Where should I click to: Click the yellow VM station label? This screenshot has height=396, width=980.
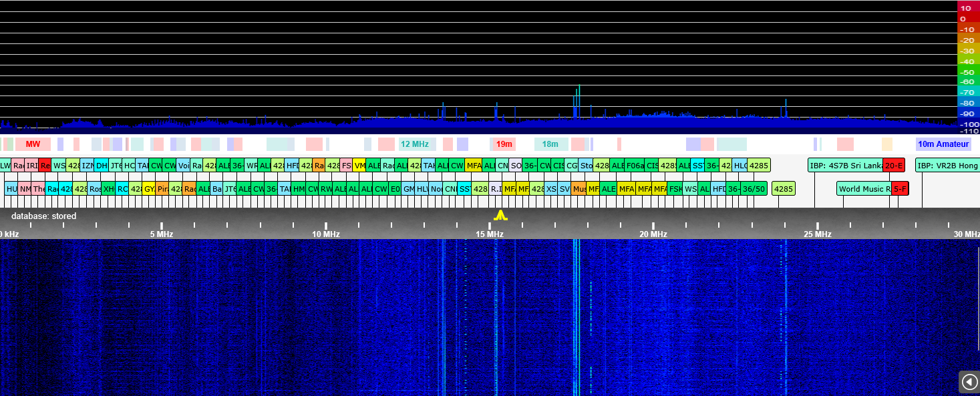pos(359,166)
